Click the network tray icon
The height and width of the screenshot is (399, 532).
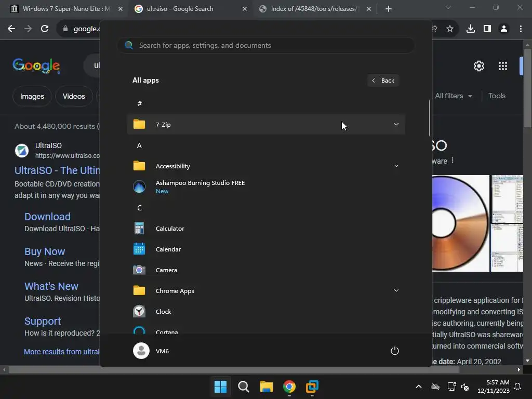tap(451, 387)
